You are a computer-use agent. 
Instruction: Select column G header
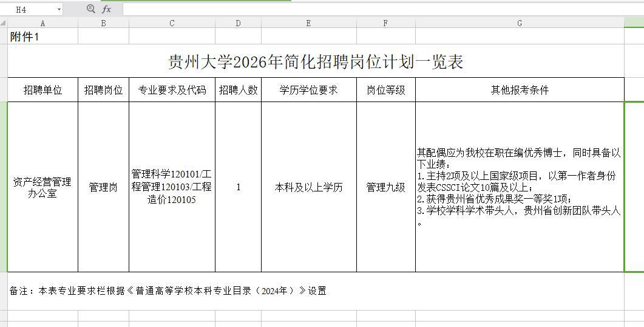pos(520,23)
